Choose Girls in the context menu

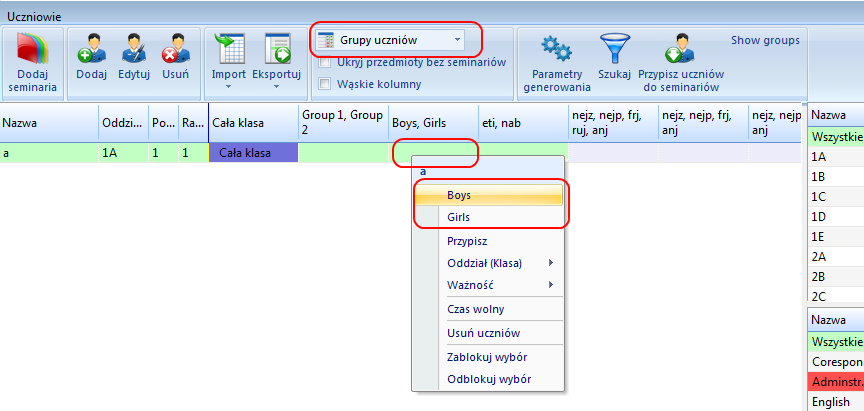point(489,217)
